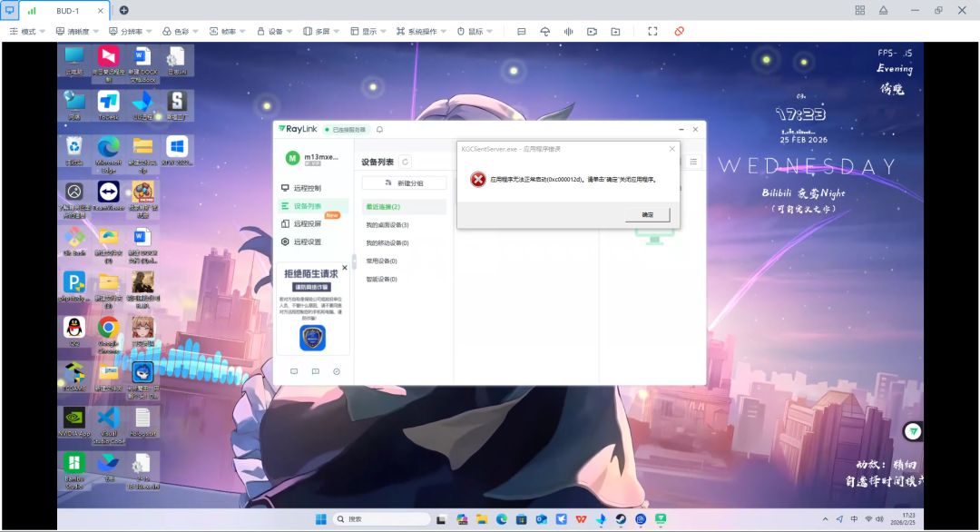This screenshot has width=980, height=532.
Task: Click the 新建分组 (new group) button
Action: (404, 183)
